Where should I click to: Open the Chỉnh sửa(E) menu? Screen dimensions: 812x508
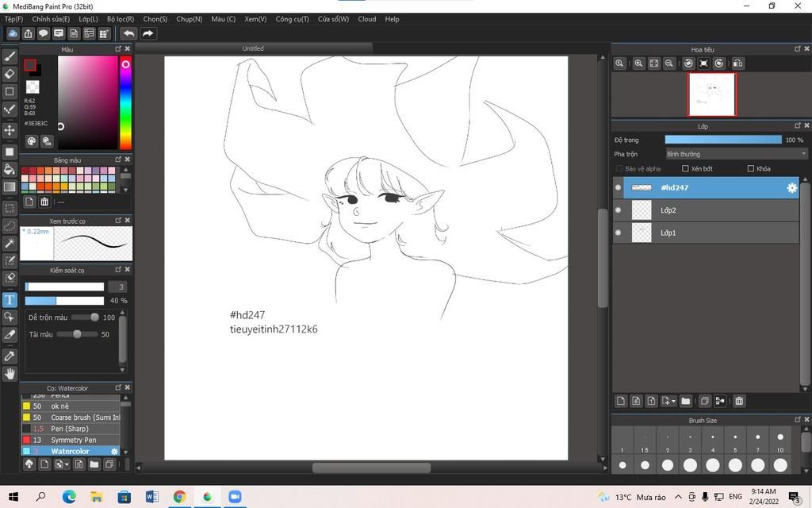coord(51,19)
